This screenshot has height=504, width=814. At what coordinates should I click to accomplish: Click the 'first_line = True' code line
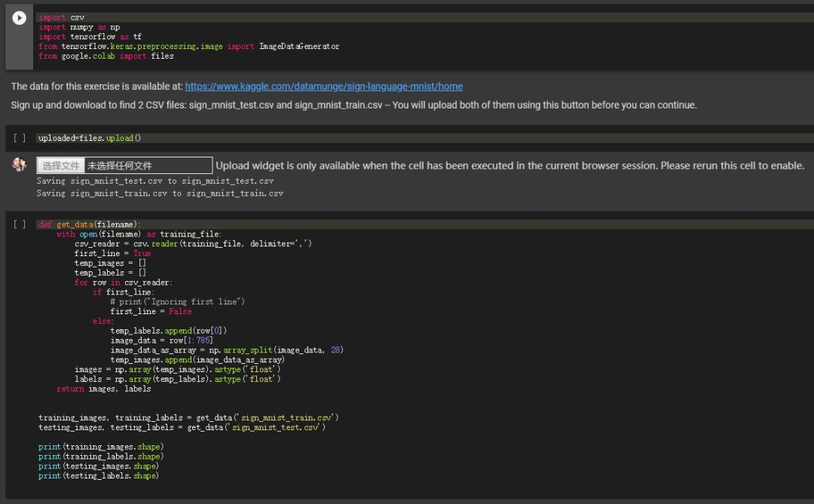coord(112,254)
